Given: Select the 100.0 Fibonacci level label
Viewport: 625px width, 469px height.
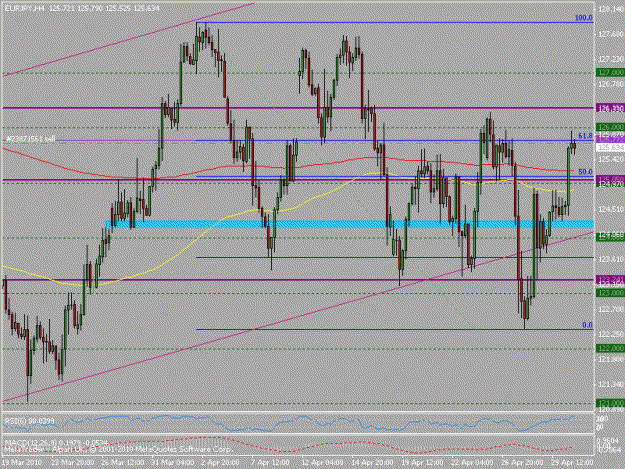Looking at the screenshot, I should (584, 18).
